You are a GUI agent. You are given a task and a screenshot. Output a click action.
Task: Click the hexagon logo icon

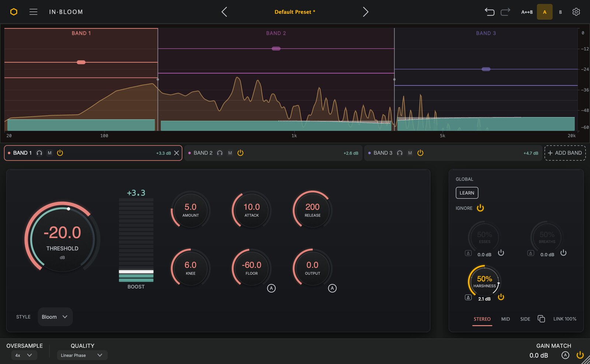14,12
